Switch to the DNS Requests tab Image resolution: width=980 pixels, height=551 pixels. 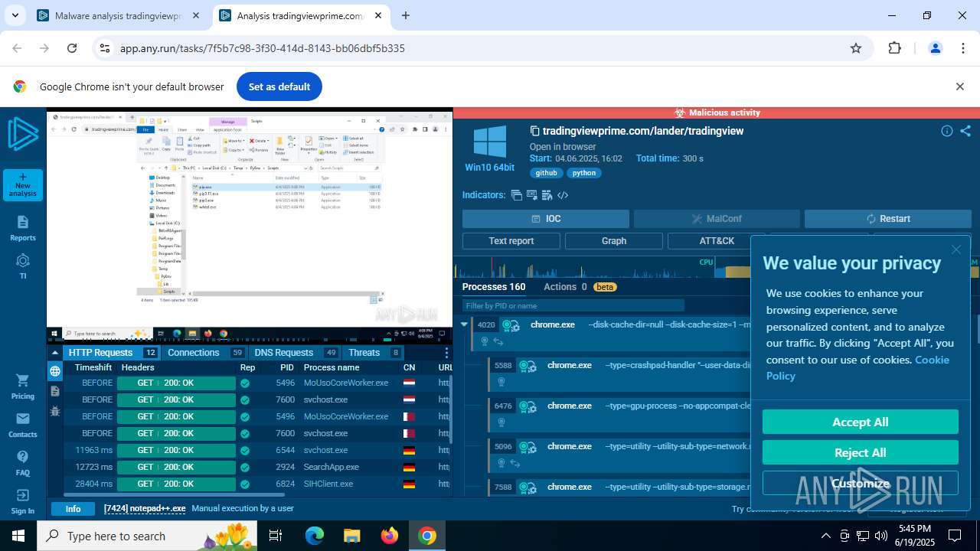pos(295,353)
